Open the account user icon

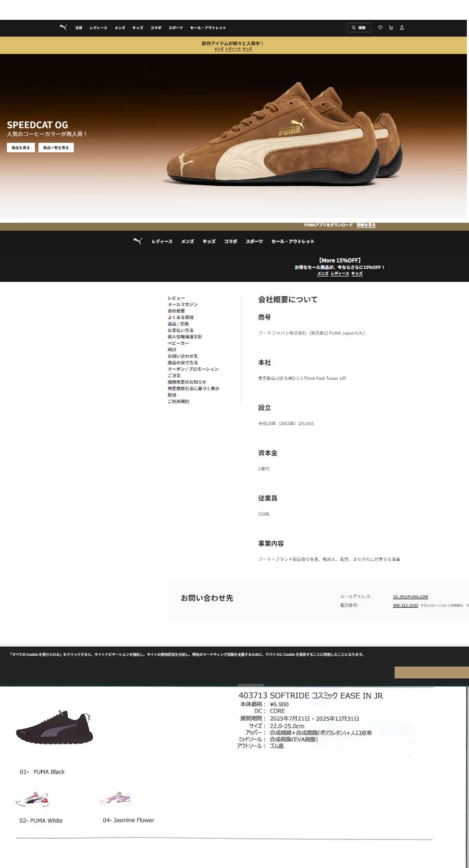click(402, 28)
